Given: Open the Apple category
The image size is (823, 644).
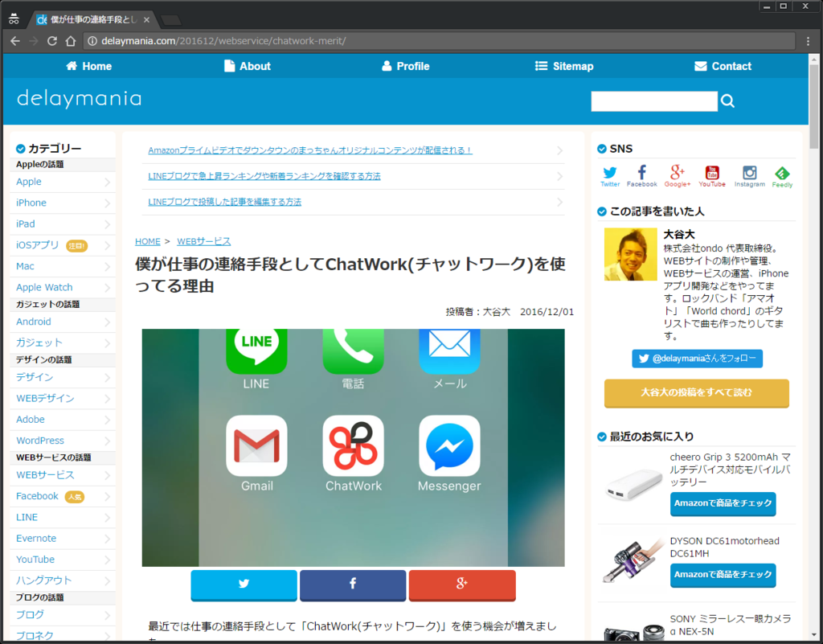Looking at the screenshot, I should pyautogui.click(x=63, y=182).
